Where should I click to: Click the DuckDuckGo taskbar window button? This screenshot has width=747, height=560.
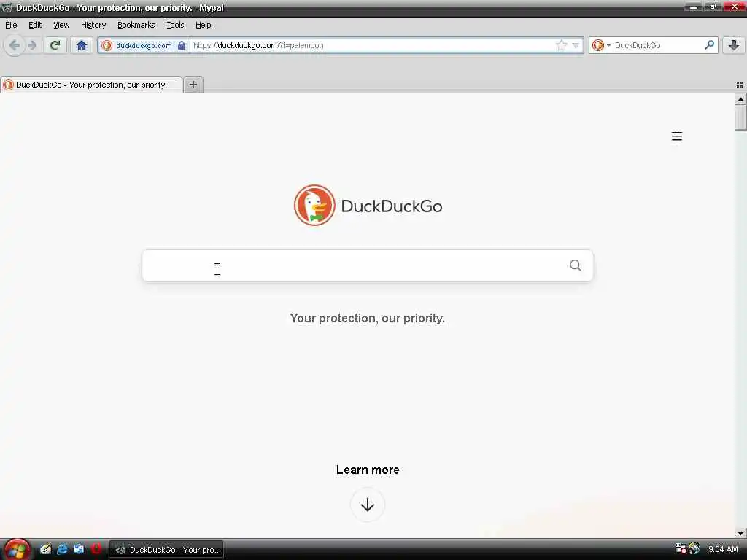point(167,550)
